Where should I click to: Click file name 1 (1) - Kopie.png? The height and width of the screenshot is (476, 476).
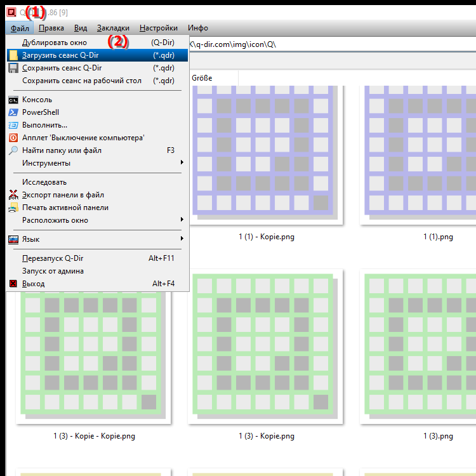tap(267, 237)
